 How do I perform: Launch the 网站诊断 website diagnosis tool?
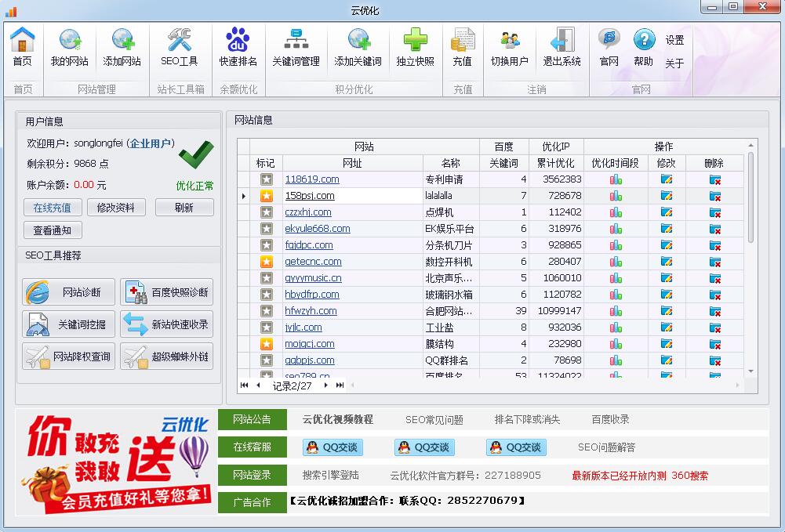pos(68,291)
